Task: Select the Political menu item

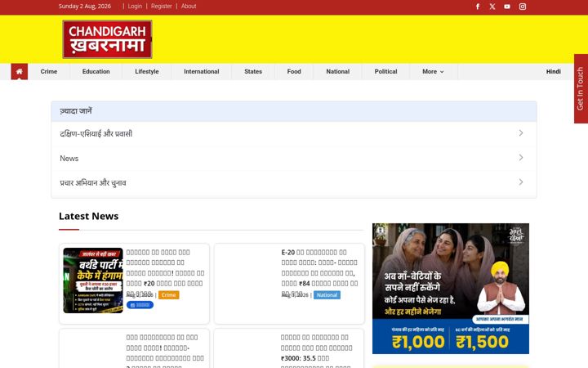Action: pos(385,71)
